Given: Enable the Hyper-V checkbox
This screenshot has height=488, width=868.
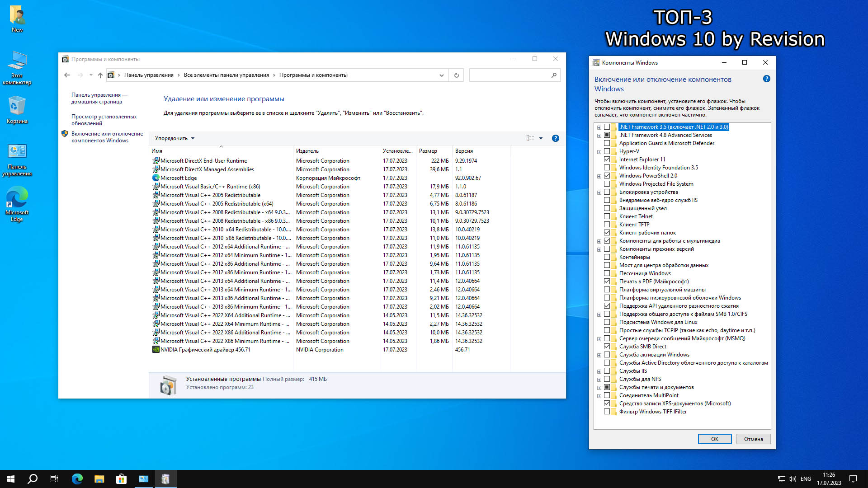Looking at the screenshot, I should [607, 151].
